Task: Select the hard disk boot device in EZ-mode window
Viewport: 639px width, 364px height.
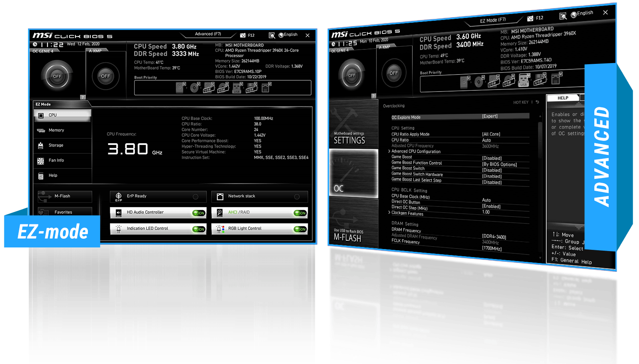Action: click(181, 87)
